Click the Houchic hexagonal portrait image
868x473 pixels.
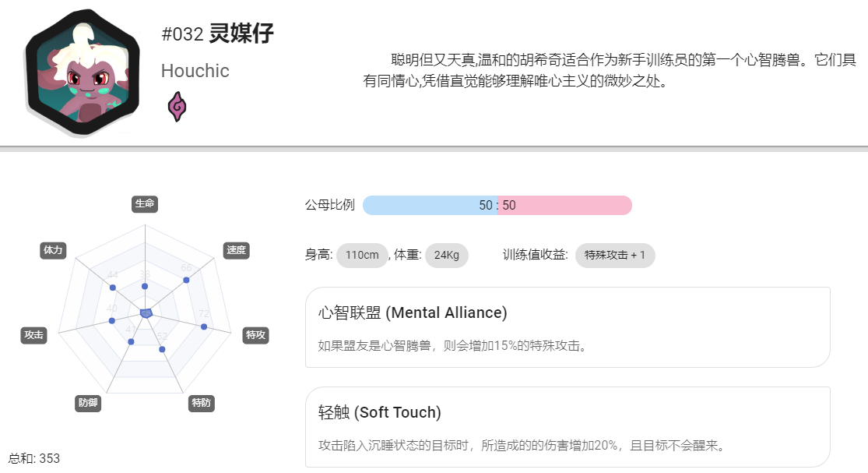(x=82, y=72)
